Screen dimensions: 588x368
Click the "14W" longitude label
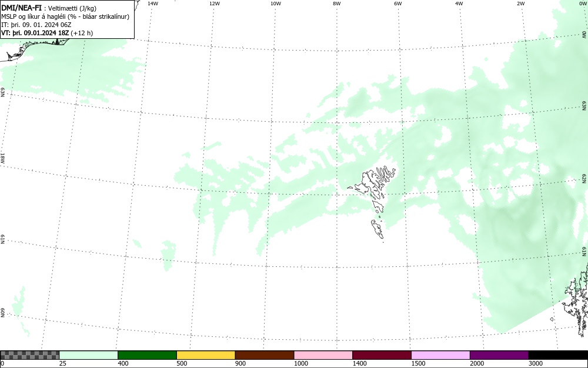[x=153, y=4]
